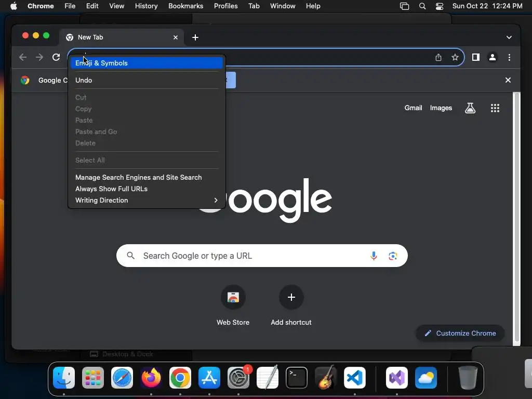The width and height of the screenshot is (532, 399).
Task: Open Chrome from the Dock
Action: (x=180, y=378)
